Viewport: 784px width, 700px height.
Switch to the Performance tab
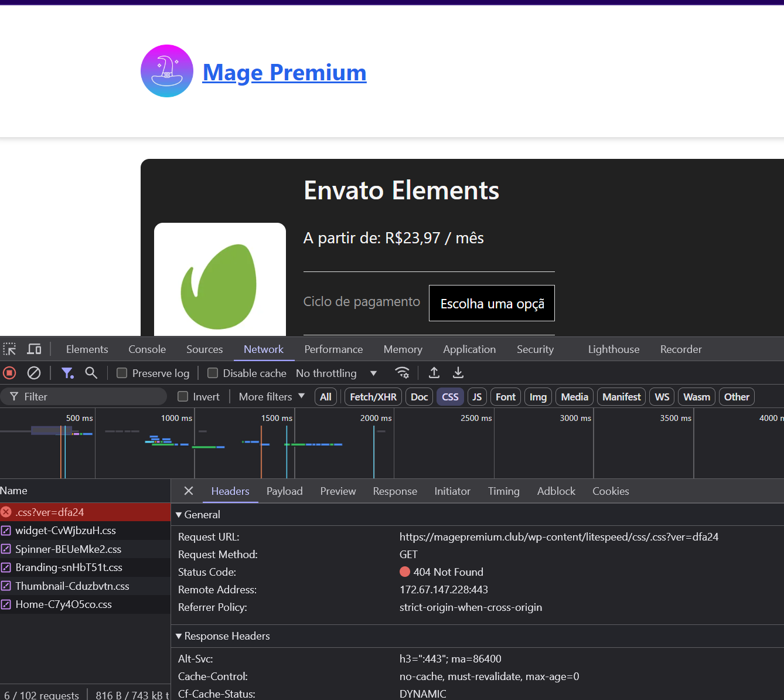(333, 349)
